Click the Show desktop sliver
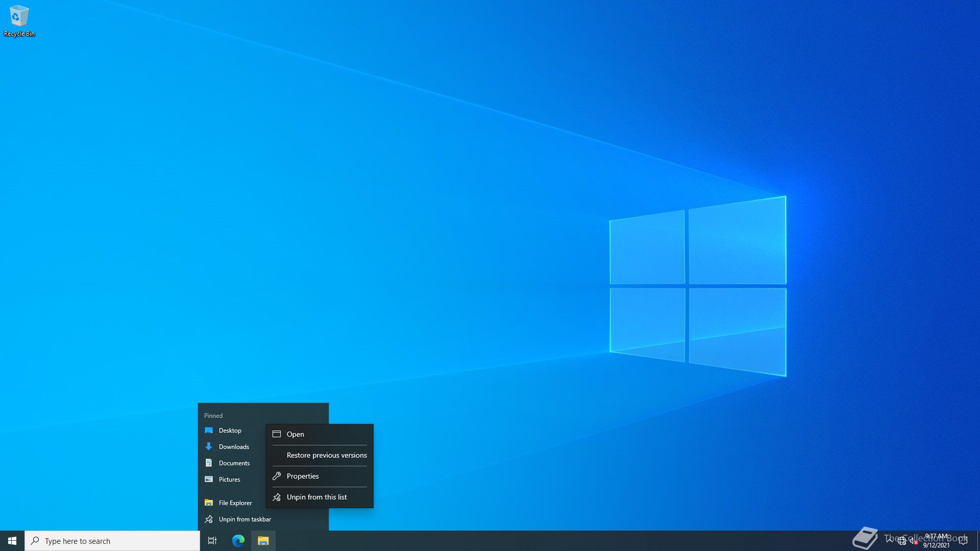The height and width of the screenshot is (551, 980). (978, 541)
